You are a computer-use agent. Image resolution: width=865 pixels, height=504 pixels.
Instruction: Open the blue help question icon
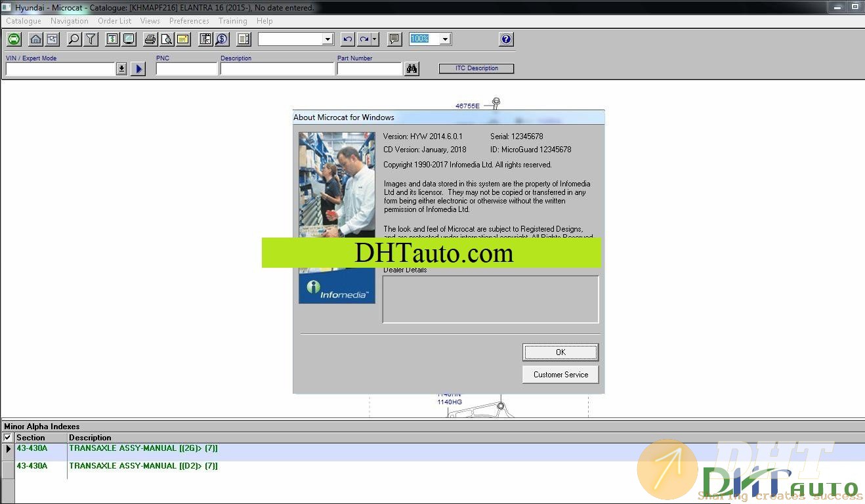click(x=506, y=39)
